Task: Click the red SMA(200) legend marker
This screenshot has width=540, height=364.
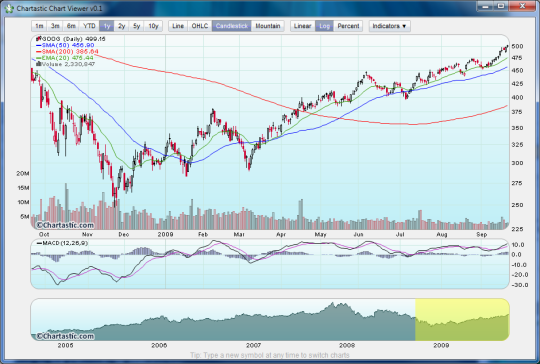Action: (x=39, y=51)
